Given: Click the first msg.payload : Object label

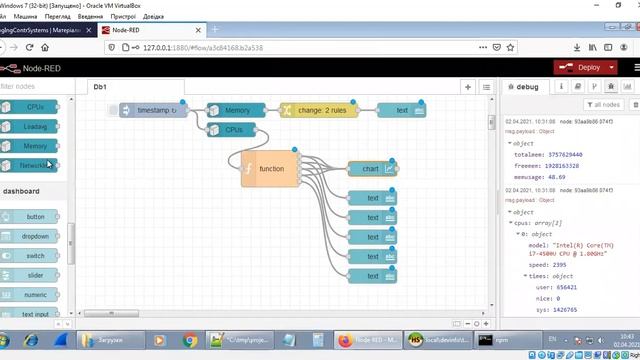Looking at the screenshot, I should click(x=529, y=131).
